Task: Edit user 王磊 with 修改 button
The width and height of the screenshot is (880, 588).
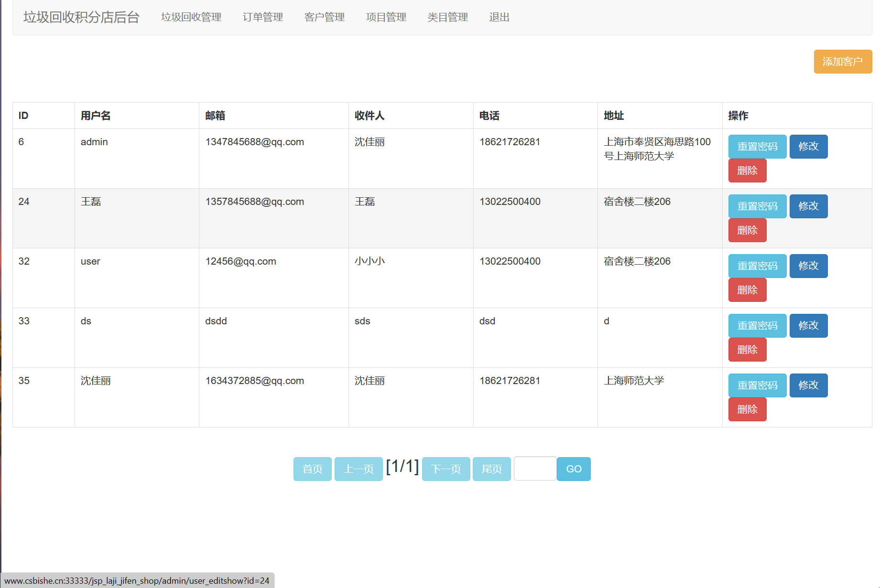Action: click(808, 206)
